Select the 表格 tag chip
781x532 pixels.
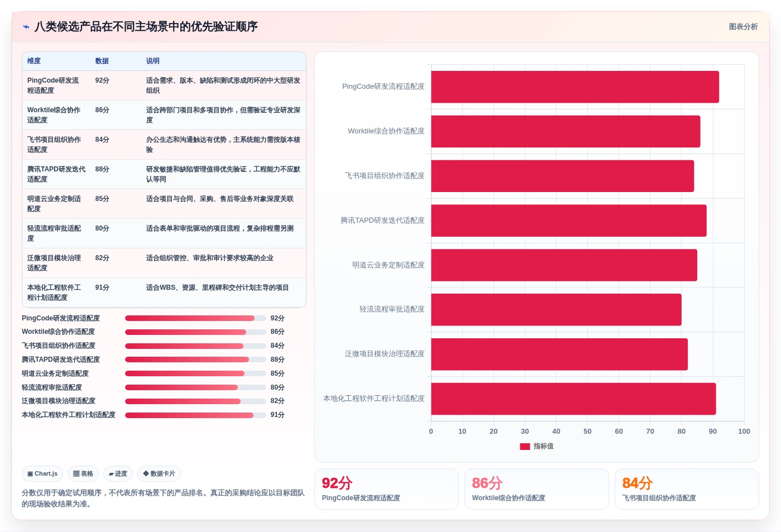(83, 474)
